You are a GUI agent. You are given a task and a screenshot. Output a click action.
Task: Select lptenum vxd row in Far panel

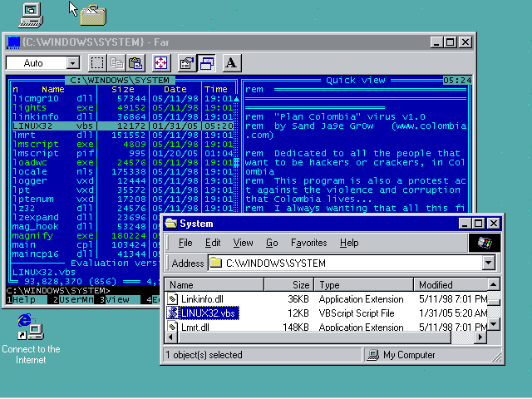point(123,199)
